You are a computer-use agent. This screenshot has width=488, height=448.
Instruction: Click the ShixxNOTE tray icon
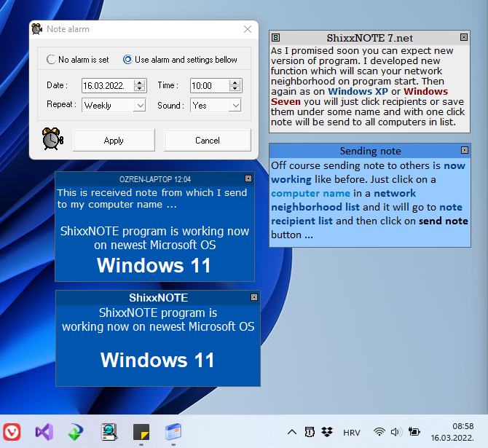click(x=310, y=432)
